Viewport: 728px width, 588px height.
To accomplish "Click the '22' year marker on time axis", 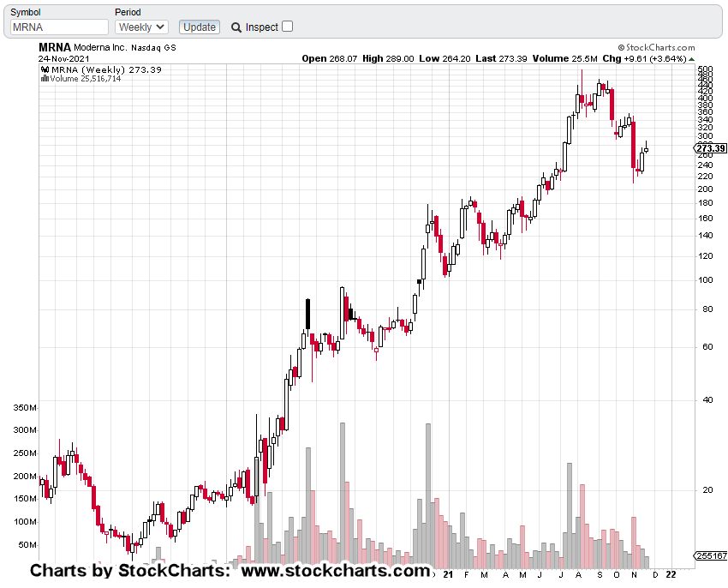I will click(x=671, y=574).
